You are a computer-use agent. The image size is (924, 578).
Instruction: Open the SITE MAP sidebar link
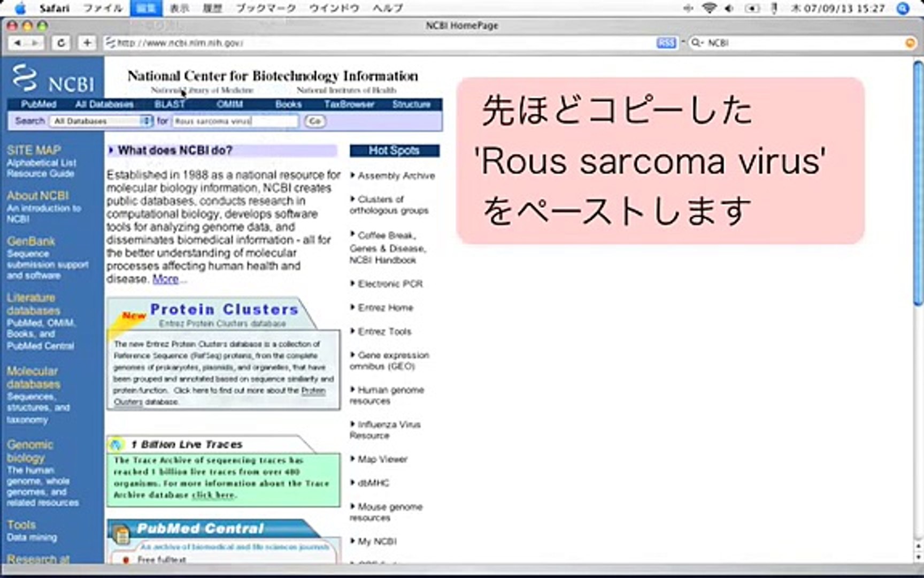pyautogui.click(x=34, y=150)
